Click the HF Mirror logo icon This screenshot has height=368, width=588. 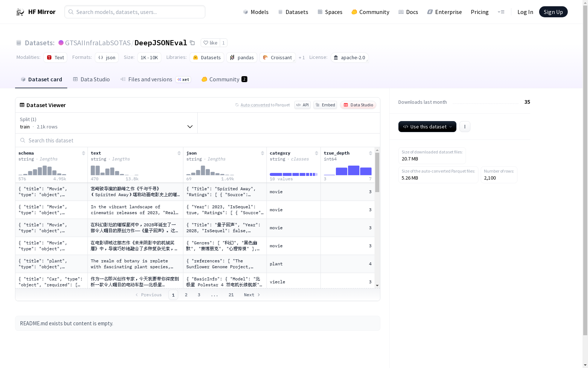[20, 12]
